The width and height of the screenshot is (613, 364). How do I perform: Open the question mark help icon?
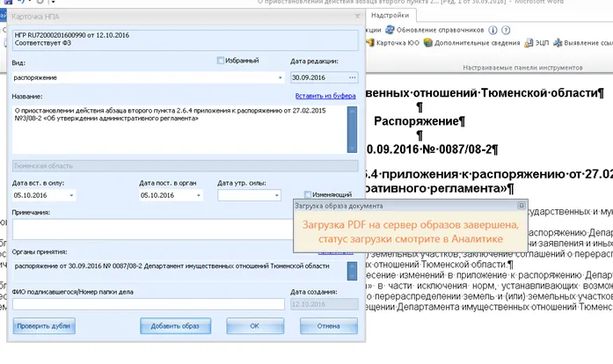click(506, 30)
